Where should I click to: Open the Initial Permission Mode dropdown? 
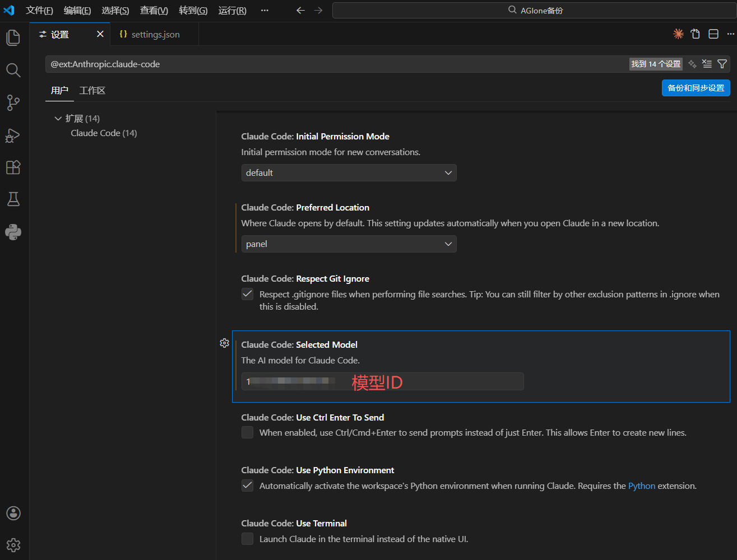(349, 172)
